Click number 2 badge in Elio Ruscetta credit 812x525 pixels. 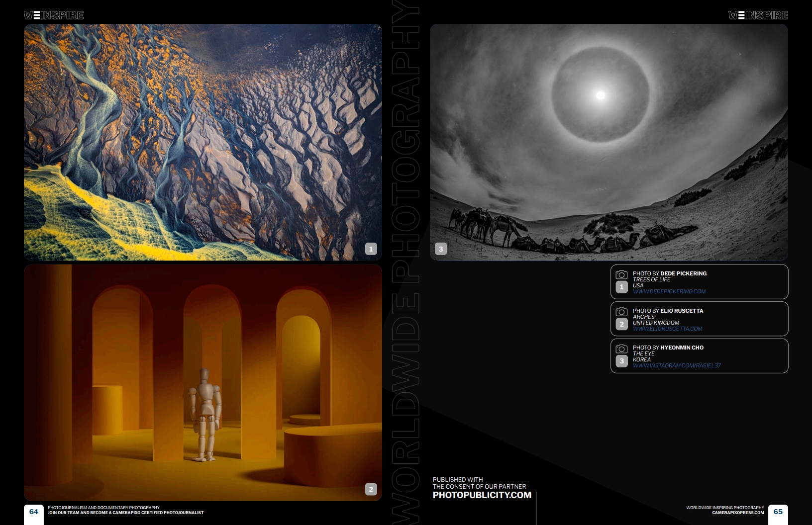(x=621, y=324)
